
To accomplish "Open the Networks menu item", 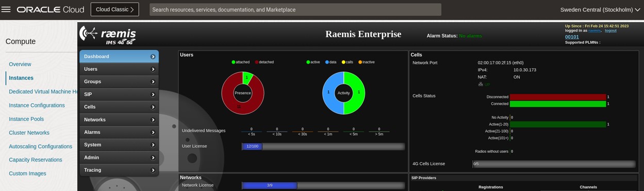I will click(119, 120).
